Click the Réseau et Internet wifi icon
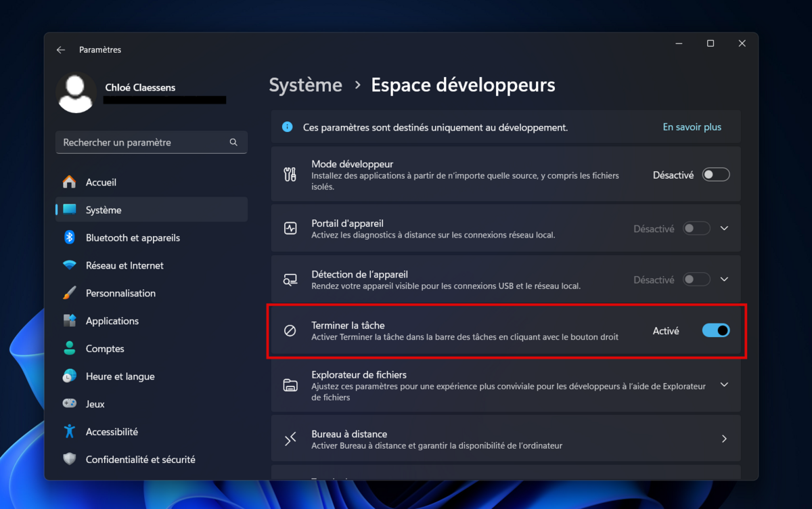 coord(69,265)
